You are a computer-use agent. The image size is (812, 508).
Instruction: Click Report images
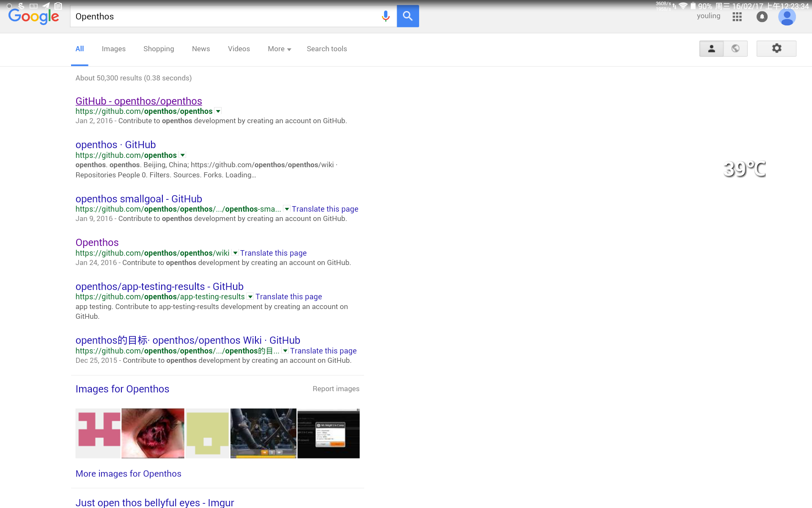tap(336, 389)
